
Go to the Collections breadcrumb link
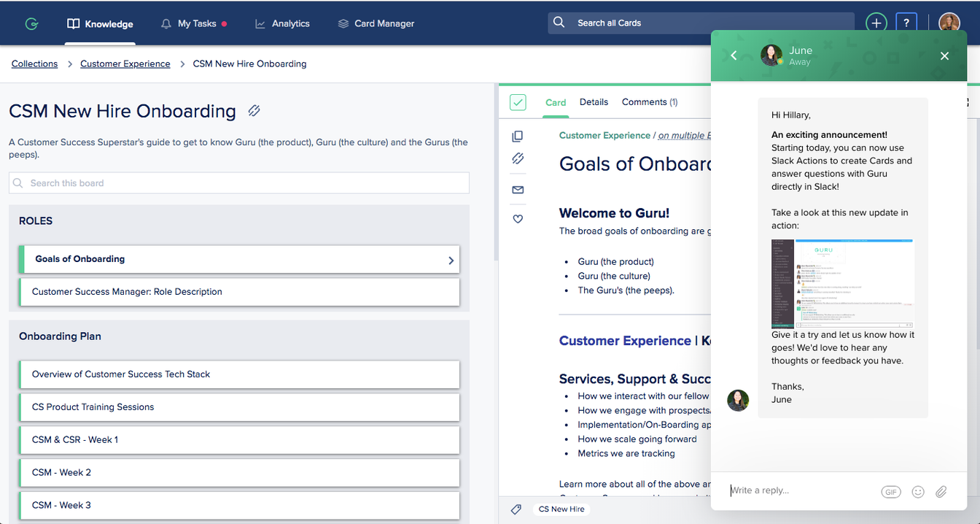pos(34,63)
